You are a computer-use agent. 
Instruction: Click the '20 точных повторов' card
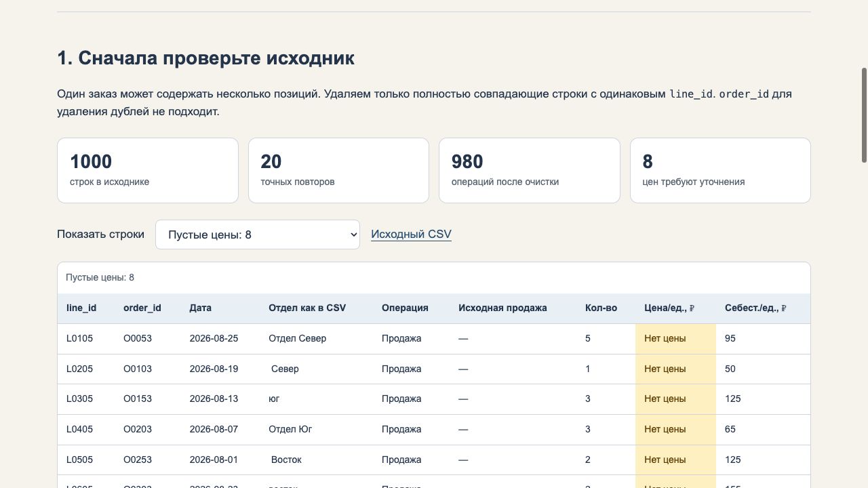[338, 170]
